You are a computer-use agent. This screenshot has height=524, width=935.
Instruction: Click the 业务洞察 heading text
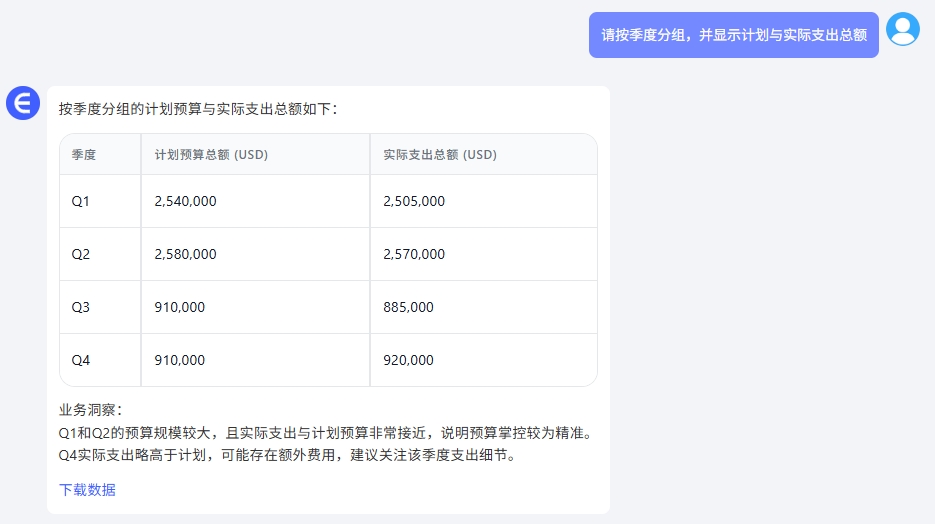pos(90,410)
